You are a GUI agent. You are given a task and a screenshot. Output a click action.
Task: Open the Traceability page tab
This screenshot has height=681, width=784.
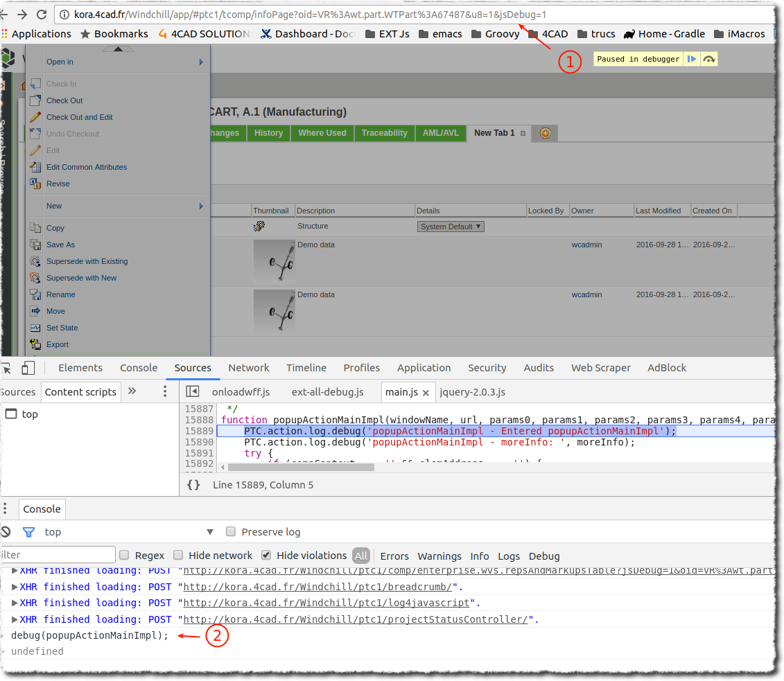pyautogui.click(x=385, y=133)
